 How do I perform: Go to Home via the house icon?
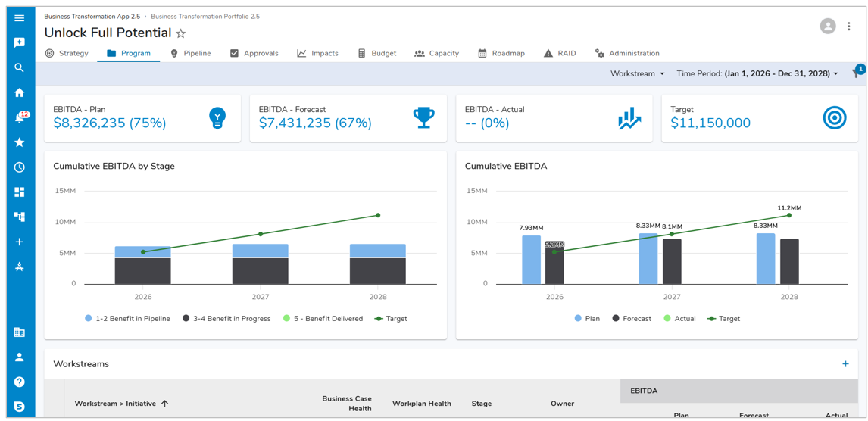pyautogui.click(x=20, y=92)
